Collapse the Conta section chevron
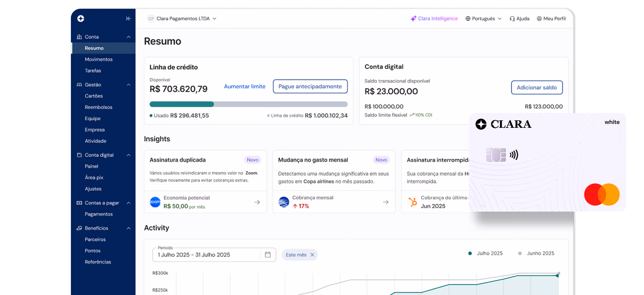This screenshot has width=644, height=295. (x=129, y=37)
